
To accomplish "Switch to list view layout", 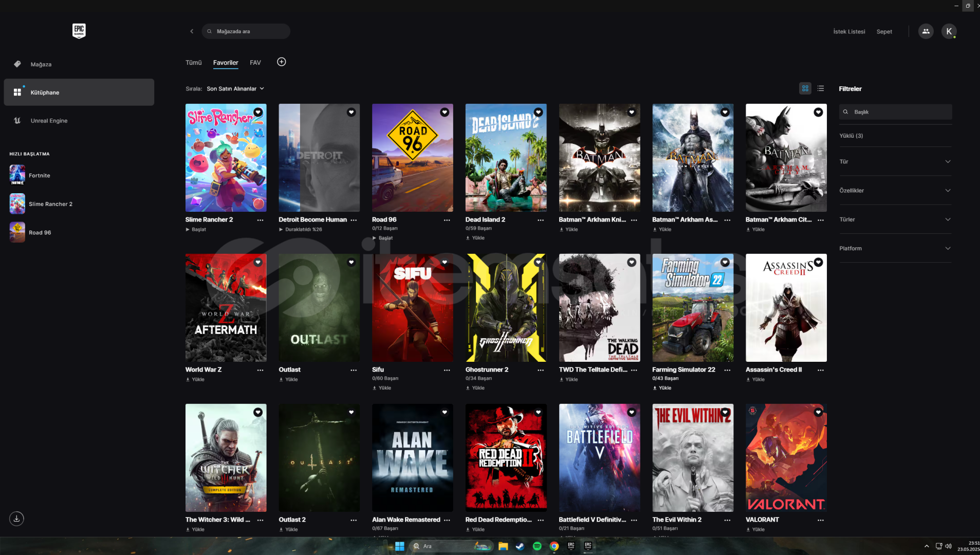I will coord(821,88).
